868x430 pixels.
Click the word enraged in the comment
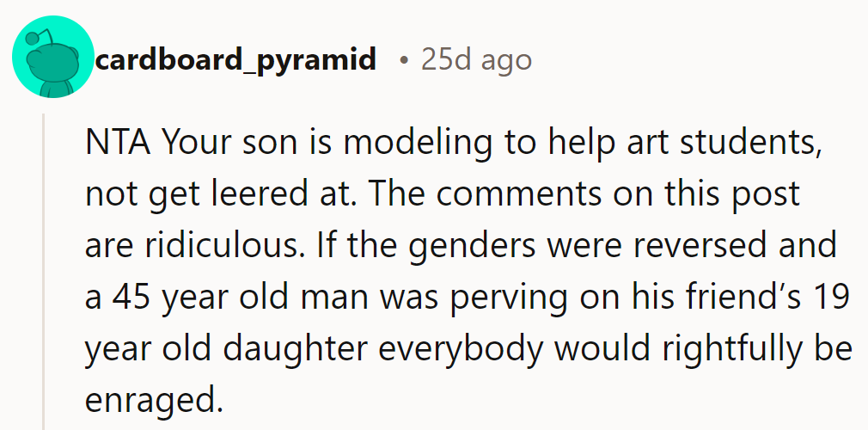click(146, 401)
